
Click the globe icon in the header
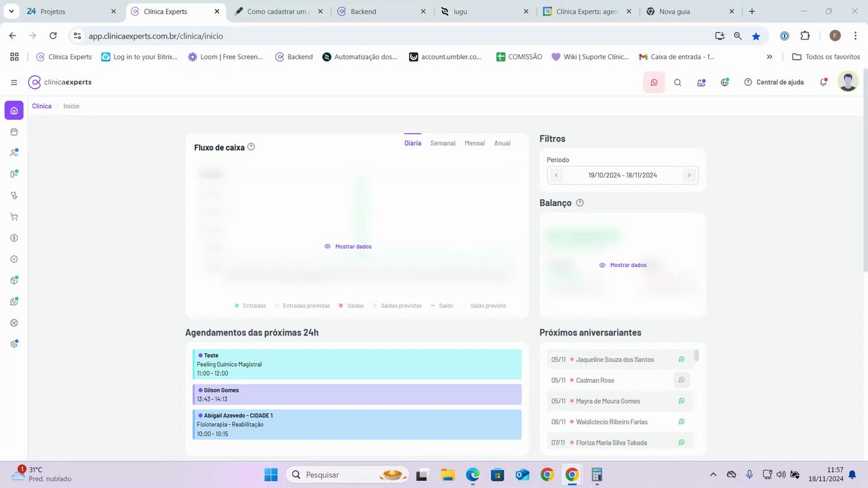coord(725,83)
